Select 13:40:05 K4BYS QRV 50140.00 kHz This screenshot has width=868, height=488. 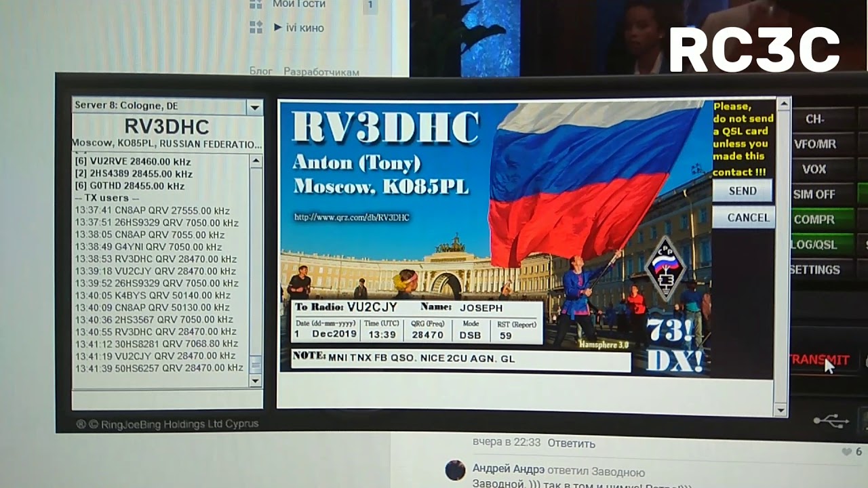153,296
